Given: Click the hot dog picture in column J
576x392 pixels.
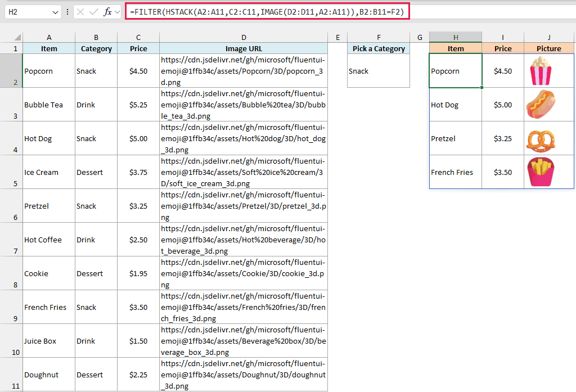Looking at the screenshot, I should (541, 105).
